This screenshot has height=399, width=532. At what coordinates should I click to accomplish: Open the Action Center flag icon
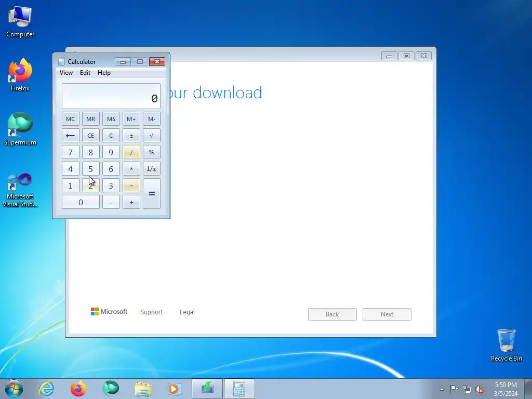point(454,389)
